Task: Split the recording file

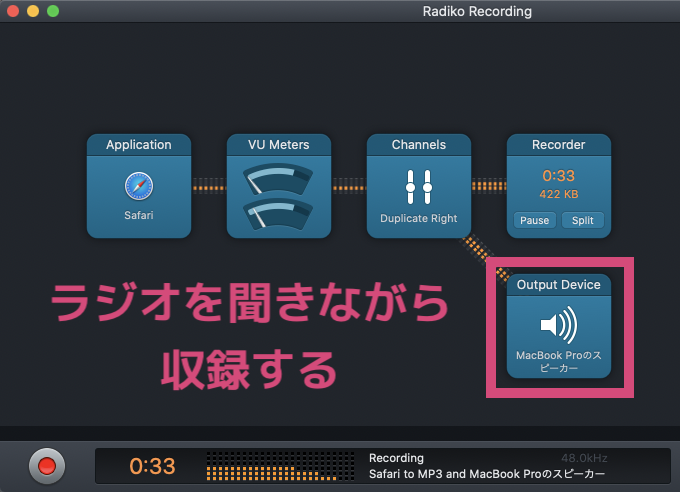Action: [582, 220]
